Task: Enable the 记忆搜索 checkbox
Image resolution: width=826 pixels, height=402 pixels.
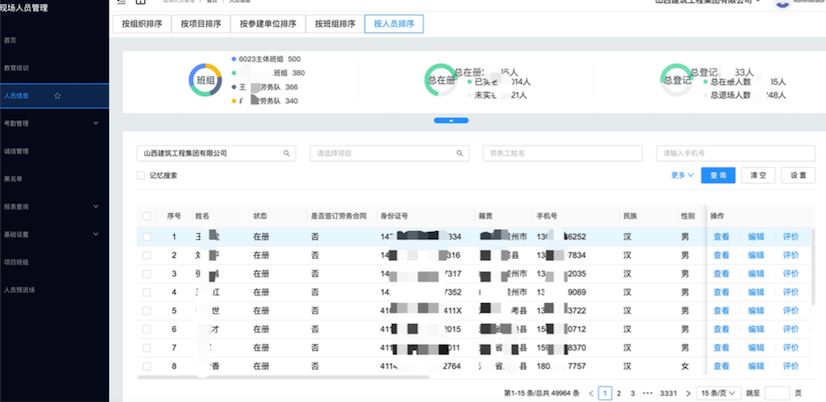Action: [141, 175]
